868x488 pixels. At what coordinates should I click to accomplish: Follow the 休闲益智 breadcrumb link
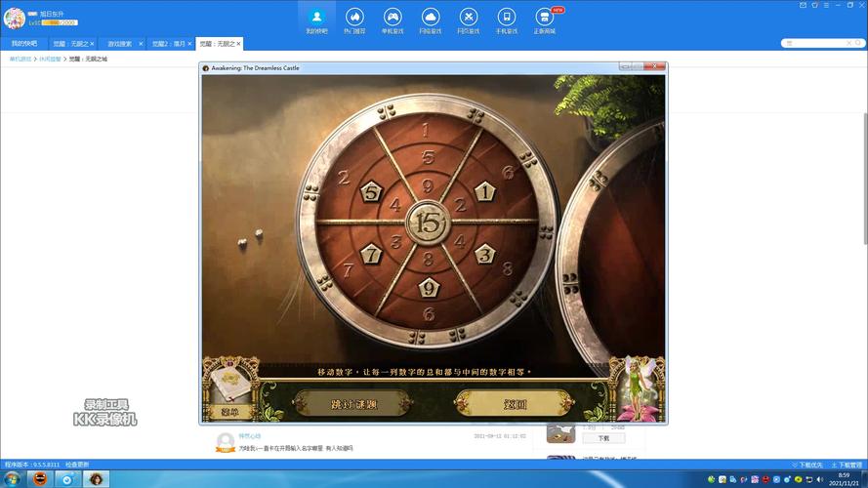click(x=50, y=59)
